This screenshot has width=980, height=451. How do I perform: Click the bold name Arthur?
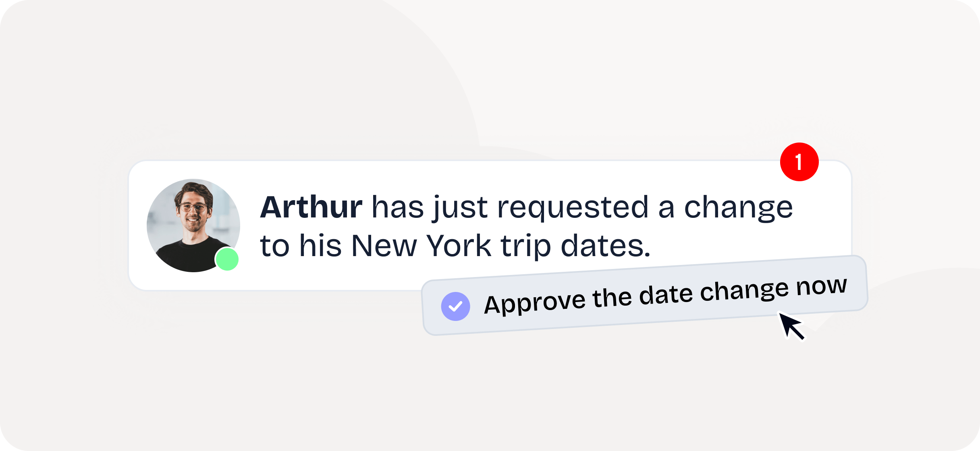click(x=311, y=207)
